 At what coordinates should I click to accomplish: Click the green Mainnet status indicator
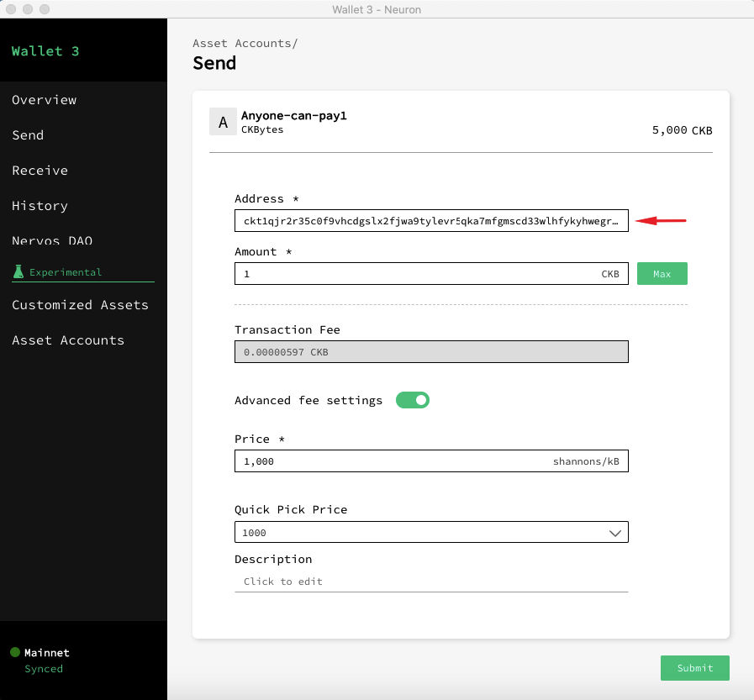point(15,653)
